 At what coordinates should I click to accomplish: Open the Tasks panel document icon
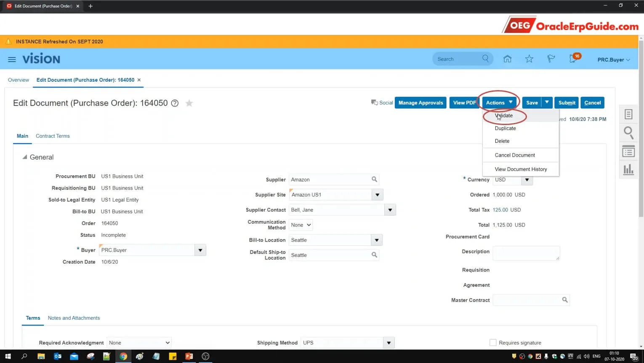(628, 114)
